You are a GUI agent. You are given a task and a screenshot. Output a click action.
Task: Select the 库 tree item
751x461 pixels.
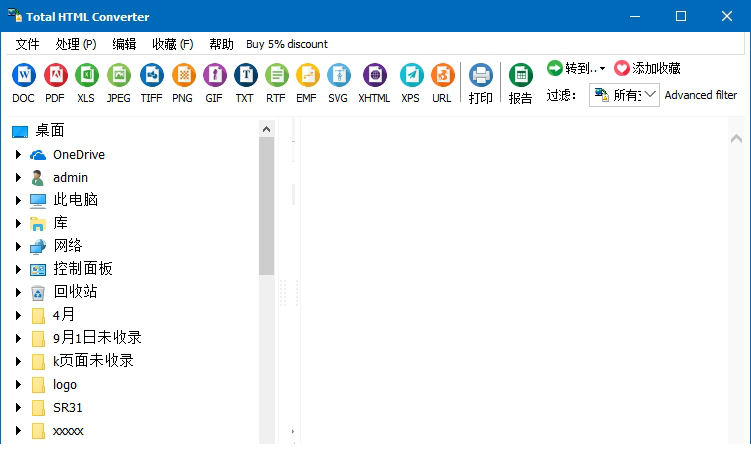coord(60,223)
